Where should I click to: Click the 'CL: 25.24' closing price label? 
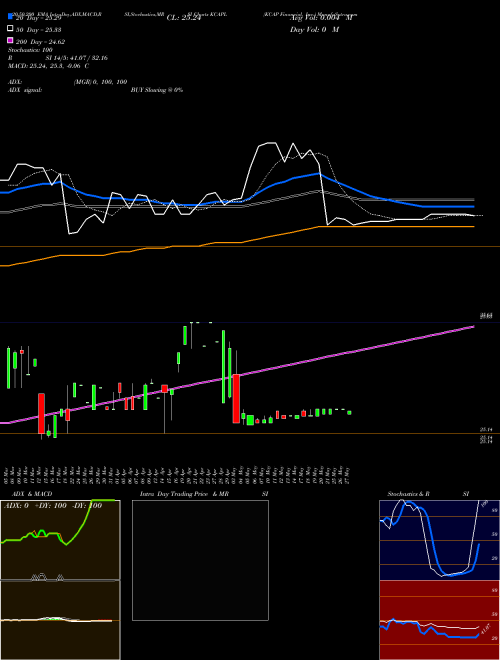coord(184,18)
